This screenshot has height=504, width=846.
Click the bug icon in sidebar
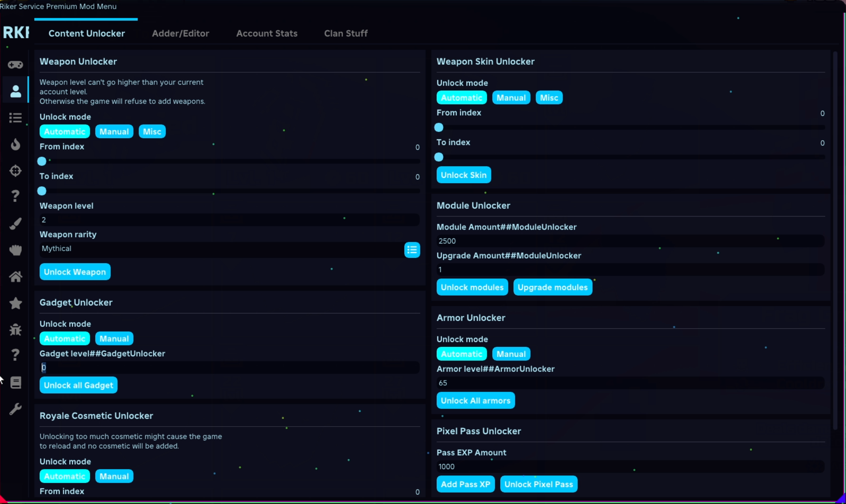coord(16,329)
